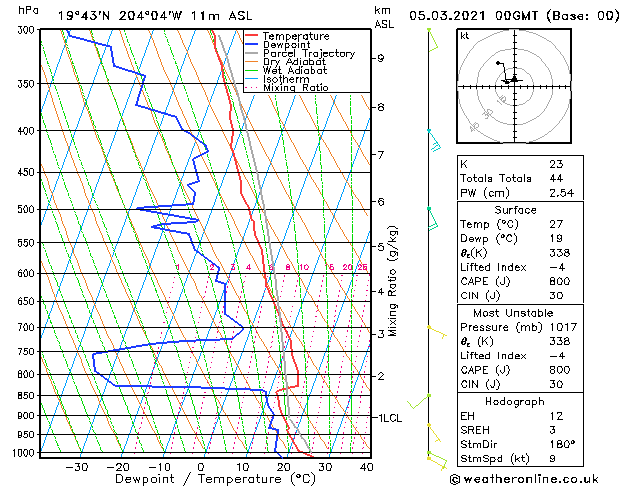Viewport: 629px width, 486px height.
Task: Click the '40' temperature axis tick
Action: tap(366, 467)
